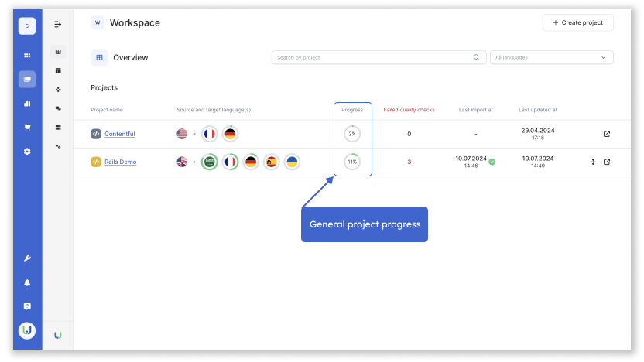Image resolution: width=644 pixels, height=362 pixels.
Task: Open the table layout icon in secondary sidebar
Action: [x=58, y=70]
